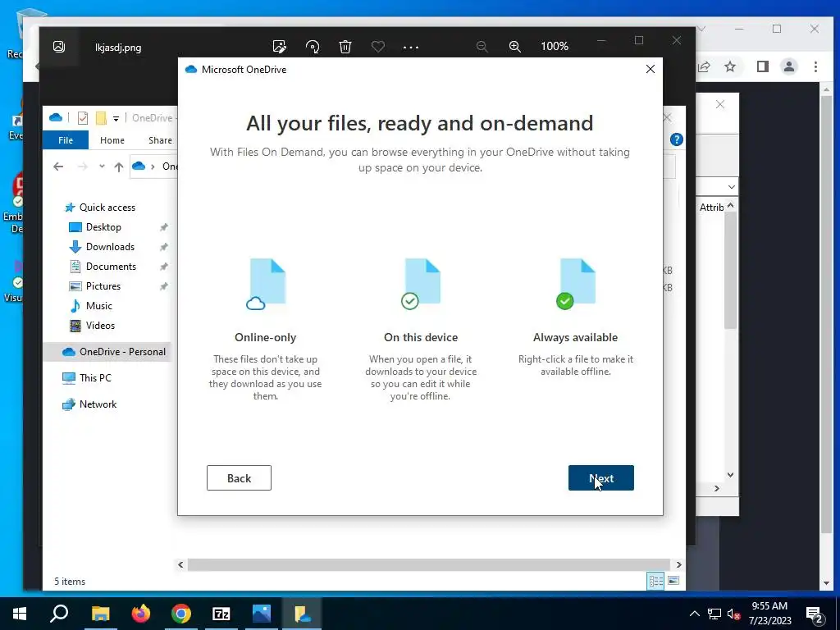Open the Share ribbon tab in Explorer
This screenshot has width=840, height=630.
160,139
